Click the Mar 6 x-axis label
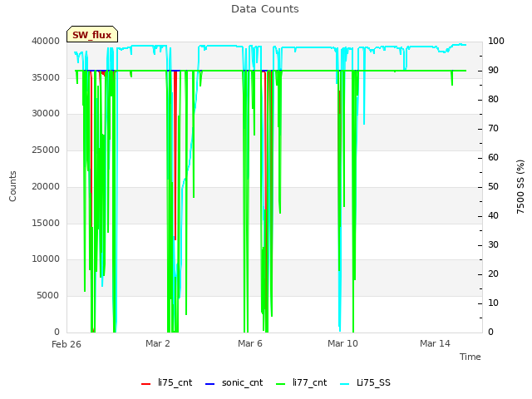Image resolution: width=532 pixels, height=399 pixels. pos(250,343)
